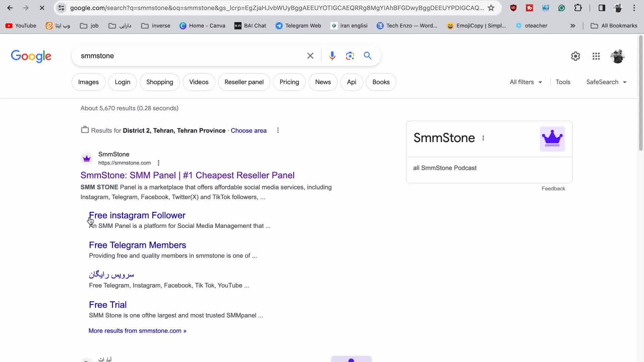The image size is (644, 362).
Task: Start voice search with the microphone icon
Action: [x=332, y=56]
